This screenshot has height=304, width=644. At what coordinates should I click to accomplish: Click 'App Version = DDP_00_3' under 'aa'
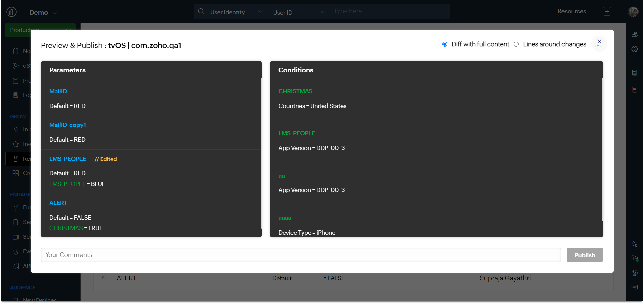pyautogui.click(x=311, y=190)
